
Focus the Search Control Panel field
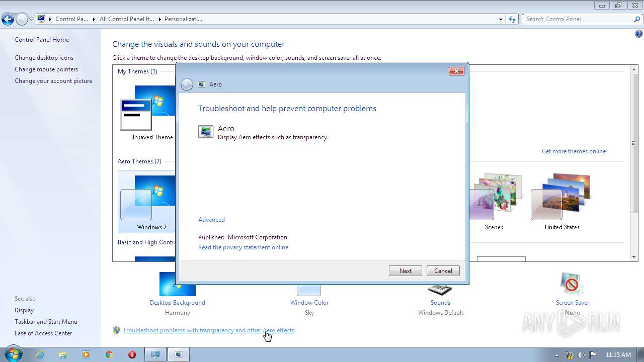point(578,19)
